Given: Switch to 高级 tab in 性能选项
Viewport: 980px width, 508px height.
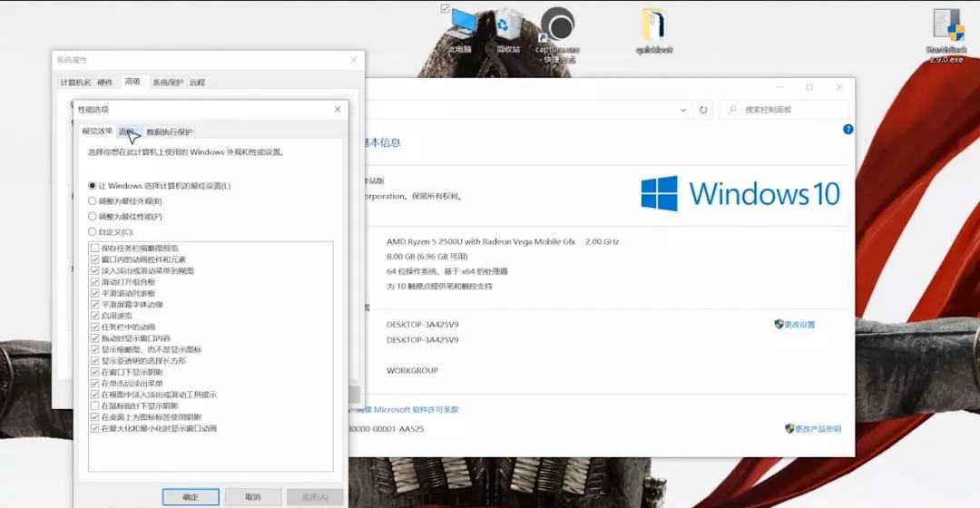Looking at the screenshot, I should (128, 132).
